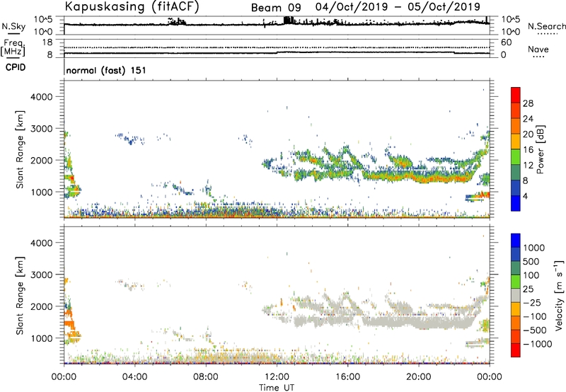Click the 100 label on Velocity colorbar
The height and width of the screenshot is (392, 566).
[x=531, y=275]
